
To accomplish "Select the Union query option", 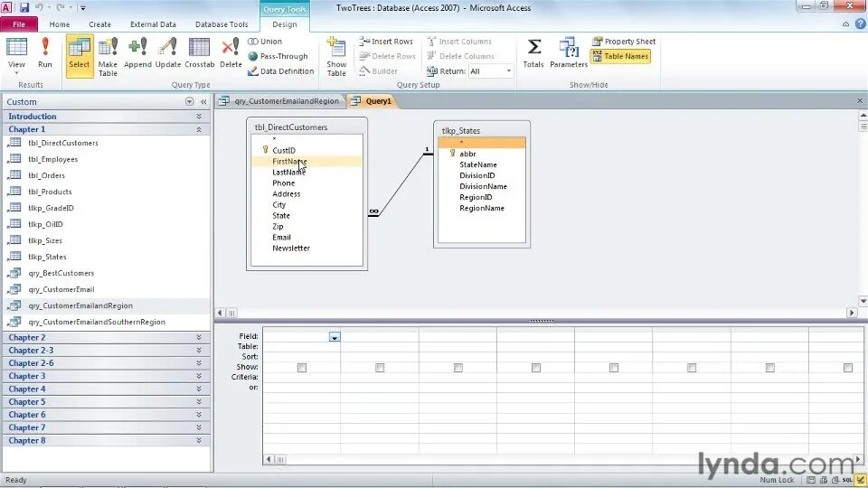I will click(x=265, y=42).
